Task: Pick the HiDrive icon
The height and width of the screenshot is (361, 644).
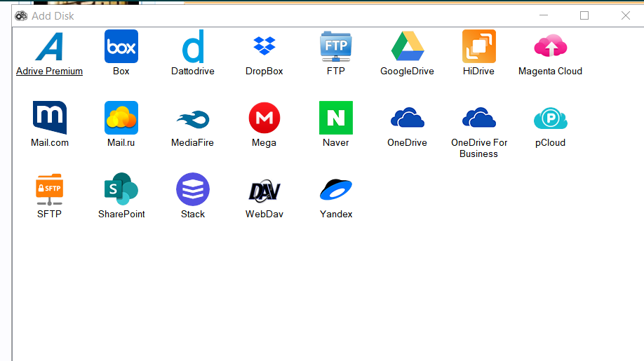Action: [x=479, y=46]
